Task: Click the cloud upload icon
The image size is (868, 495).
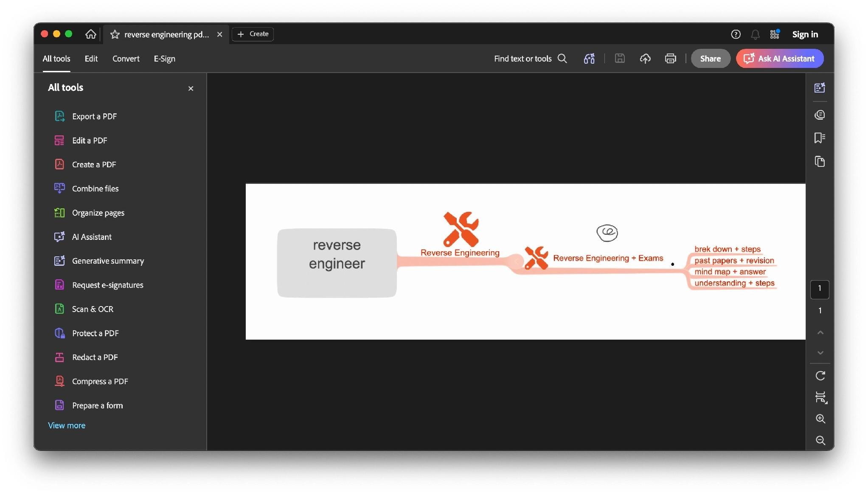Action: [x=645, y=59]
